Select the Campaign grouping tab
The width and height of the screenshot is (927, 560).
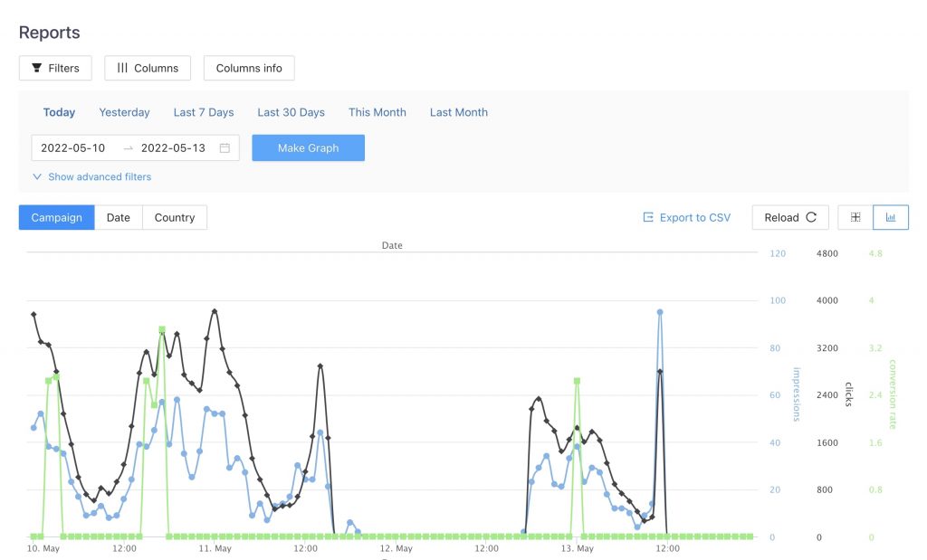click(56, 217)
